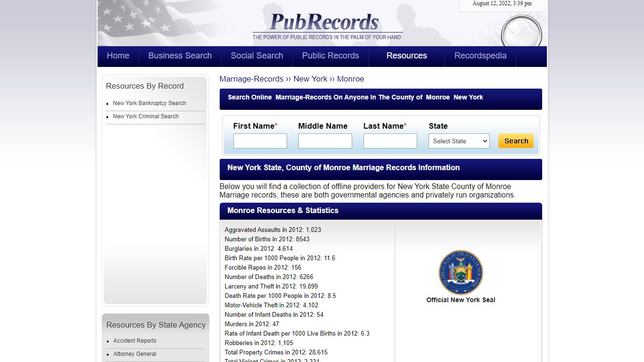Go to Social Search tab
The height and width of the screenshot is (362, 644).
[x=257, y=56]
